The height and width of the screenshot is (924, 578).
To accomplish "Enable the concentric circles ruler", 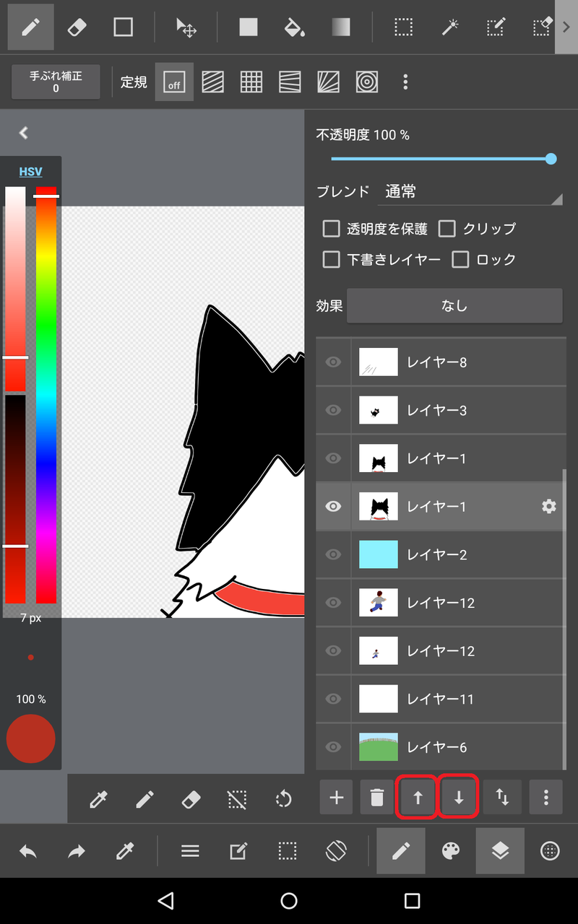I will pyautogui.click(x=367, y=82).
